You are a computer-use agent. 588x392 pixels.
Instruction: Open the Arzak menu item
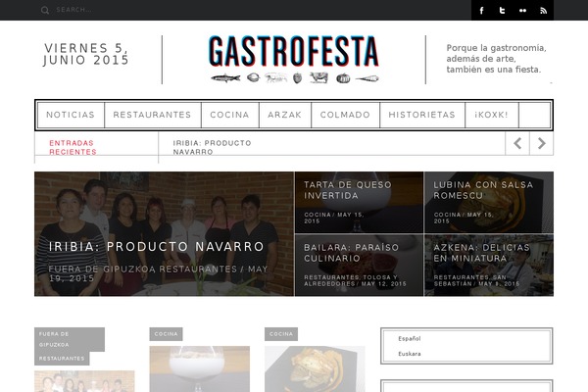pos(284,115)
